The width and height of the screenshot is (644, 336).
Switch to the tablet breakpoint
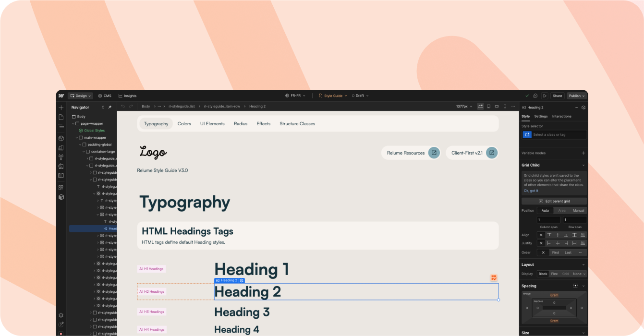[x=488, y=107]
